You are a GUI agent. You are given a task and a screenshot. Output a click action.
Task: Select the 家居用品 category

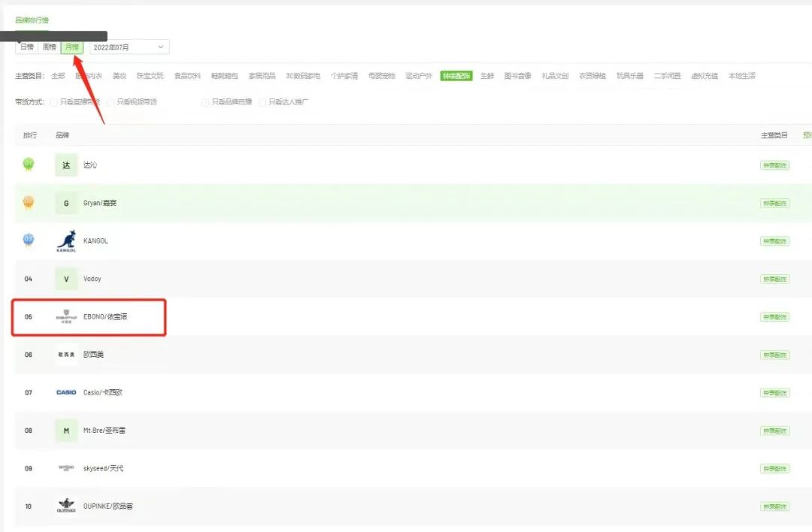point(262,76)
